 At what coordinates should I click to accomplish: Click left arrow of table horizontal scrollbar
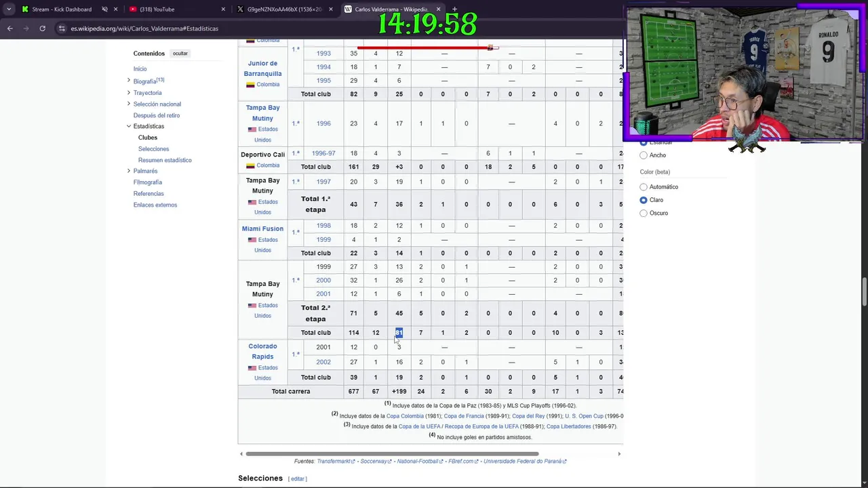pyautogui.click(x=241, y=454)
